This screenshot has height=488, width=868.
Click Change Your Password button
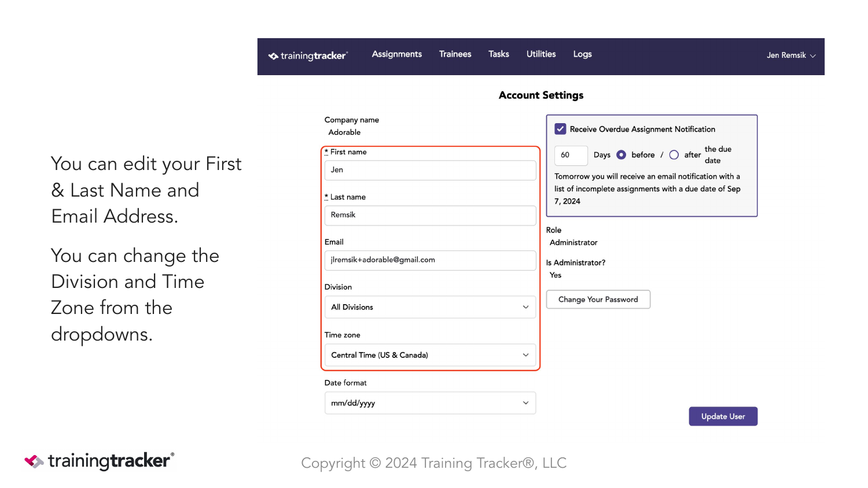[x=598, y=300]
